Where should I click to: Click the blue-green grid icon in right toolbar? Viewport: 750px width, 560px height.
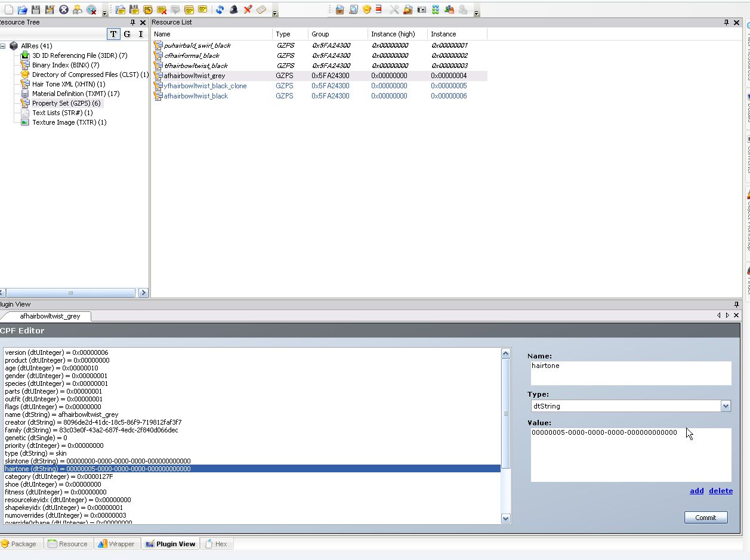coord(435,10)
